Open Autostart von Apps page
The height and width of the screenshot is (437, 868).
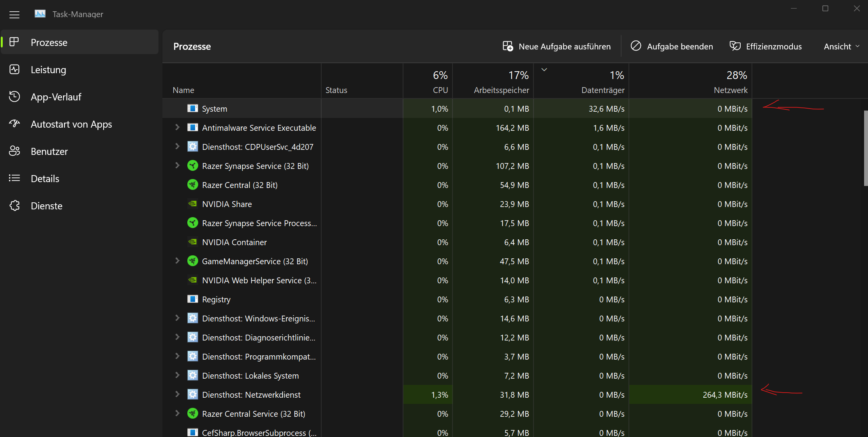[71, 124]
